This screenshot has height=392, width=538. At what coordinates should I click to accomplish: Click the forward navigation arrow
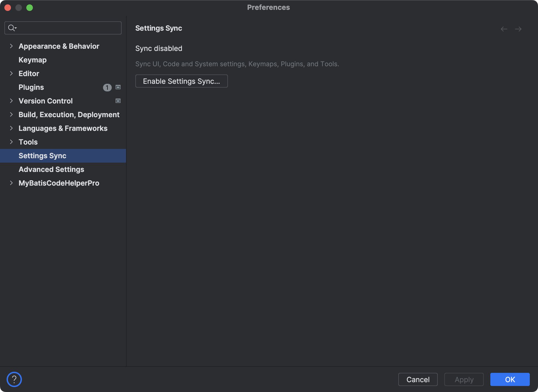click(x=518, y=29)
